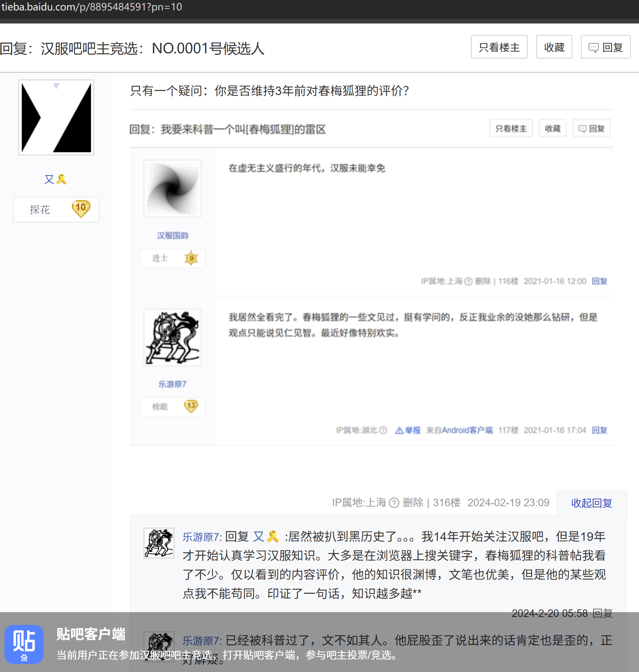Click the 进士 rank title in the quoted post
Viewport: 639px width, 672px height.
[160, 258]
